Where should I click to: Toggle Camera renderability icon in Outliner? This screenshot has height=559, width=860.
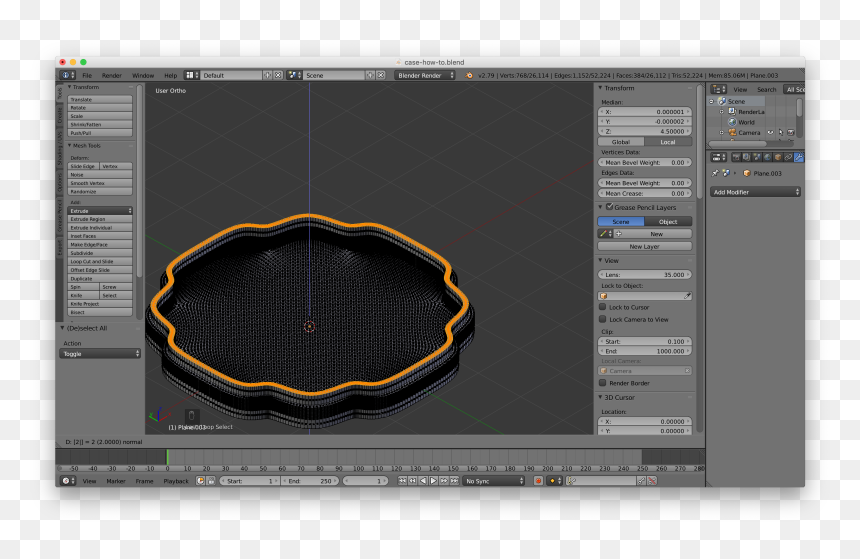click(x=790, y=132)
